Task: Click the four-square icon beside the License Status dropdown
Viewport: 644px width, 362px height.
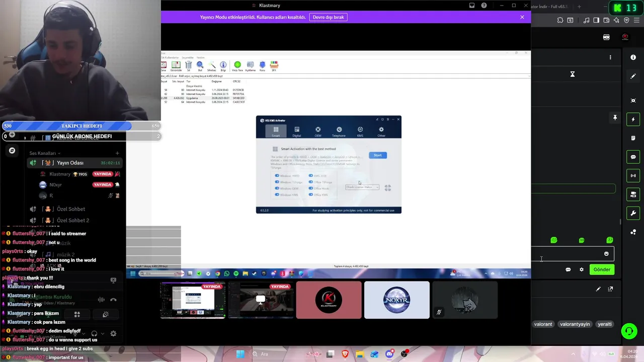Action: click(388, 188)
